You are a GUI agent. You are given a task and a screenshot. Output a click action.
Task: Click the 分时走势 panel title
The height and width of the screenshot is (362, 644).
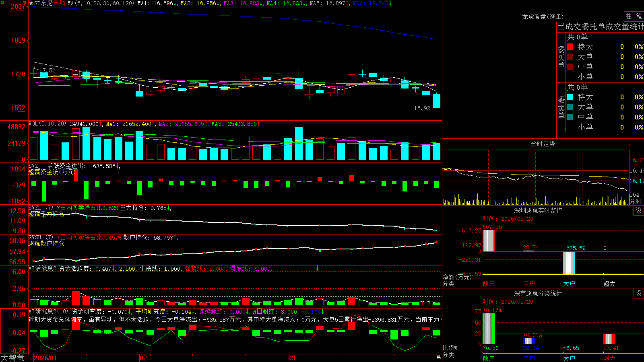pyautogui.click(x=543, y=144)
